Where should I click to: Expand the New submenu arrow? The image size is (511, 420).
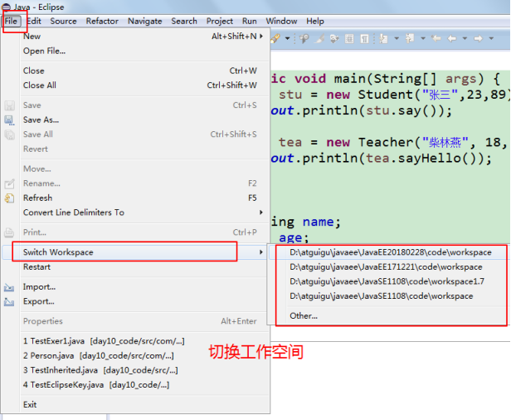261,37
